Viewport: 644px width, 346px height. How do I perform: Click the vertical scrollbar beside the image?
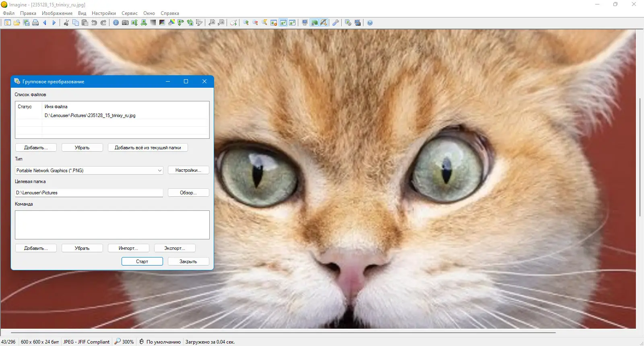click(x=640, y=157)
